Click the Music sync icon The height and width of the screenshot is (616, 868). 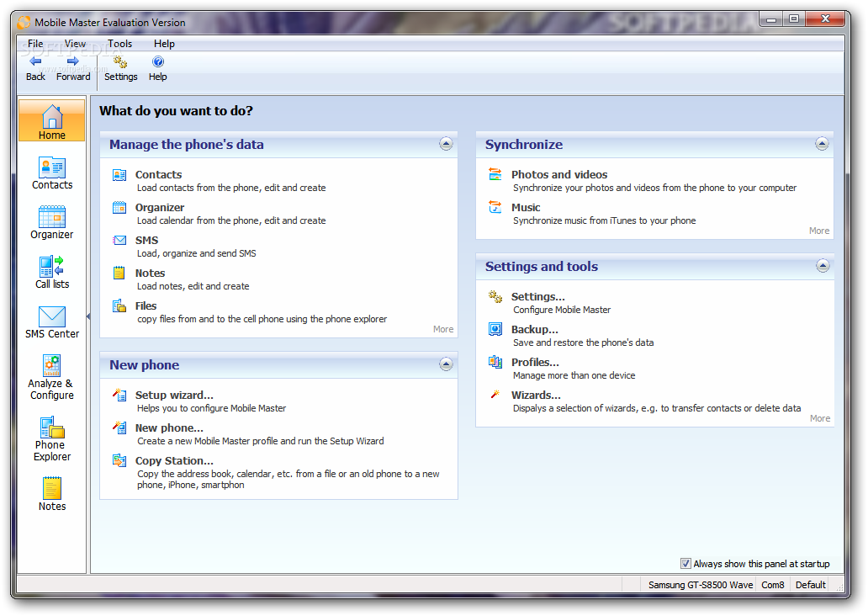click(x=495, y=207)
